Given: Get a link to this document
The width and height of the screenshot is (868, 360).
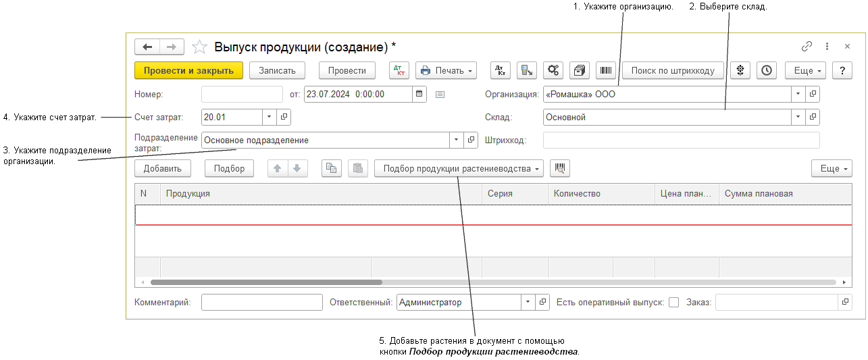Looking at the screenshot, I should click(x=807, y=47).
